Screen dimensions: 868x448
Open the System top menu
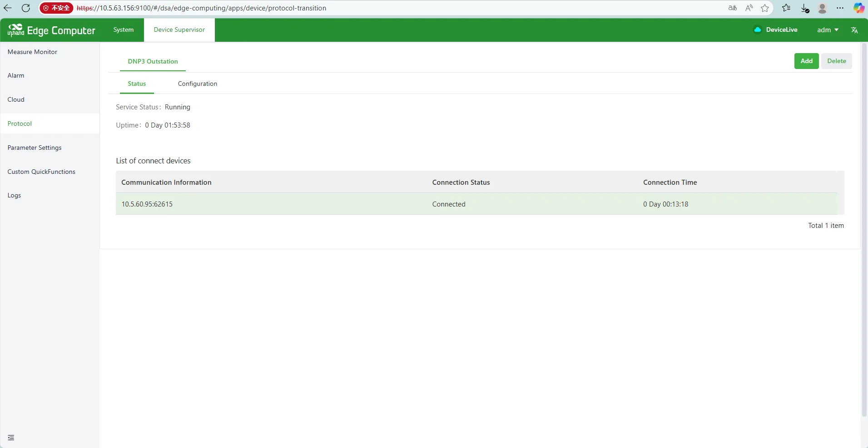124,30
